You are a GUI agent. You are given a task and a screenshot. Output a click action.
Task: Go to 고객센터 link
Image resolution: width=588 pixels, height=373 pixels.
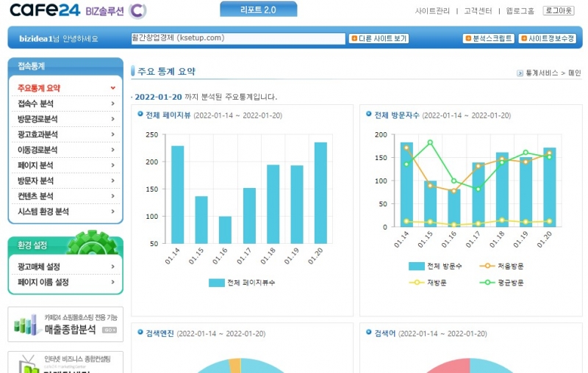pyautogui.click(x=478, y=11)
